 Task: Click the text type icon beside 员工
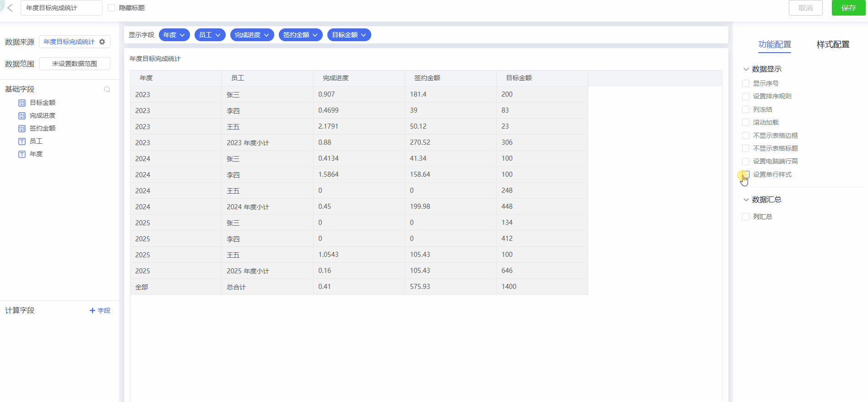point(22,141)
